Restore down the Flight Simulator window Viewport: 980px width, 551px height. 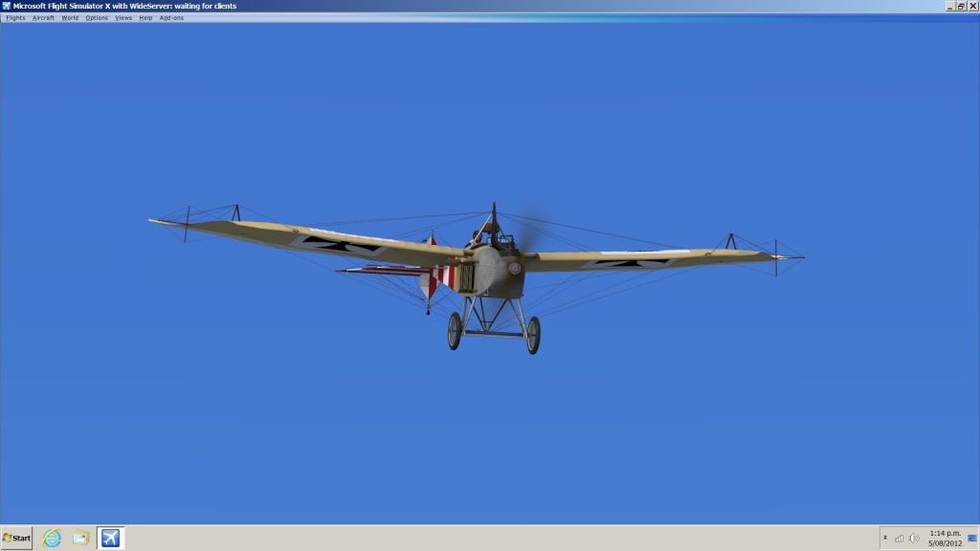961,6
